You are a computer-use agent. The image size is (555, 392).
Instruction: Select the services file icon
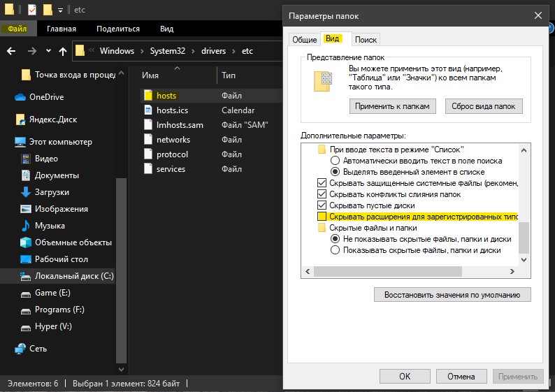[148, 169]
